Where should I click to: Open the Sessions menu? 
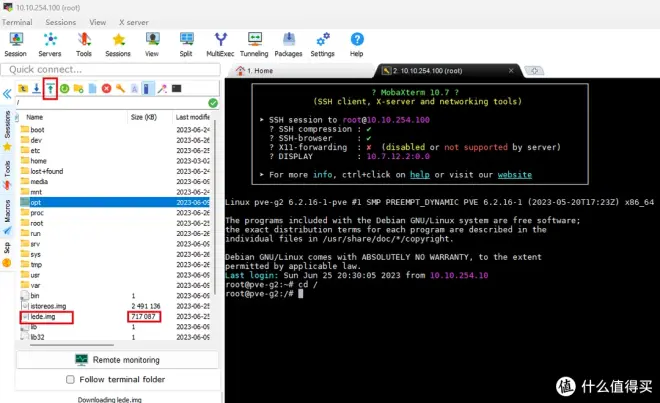tap(61, 22)
